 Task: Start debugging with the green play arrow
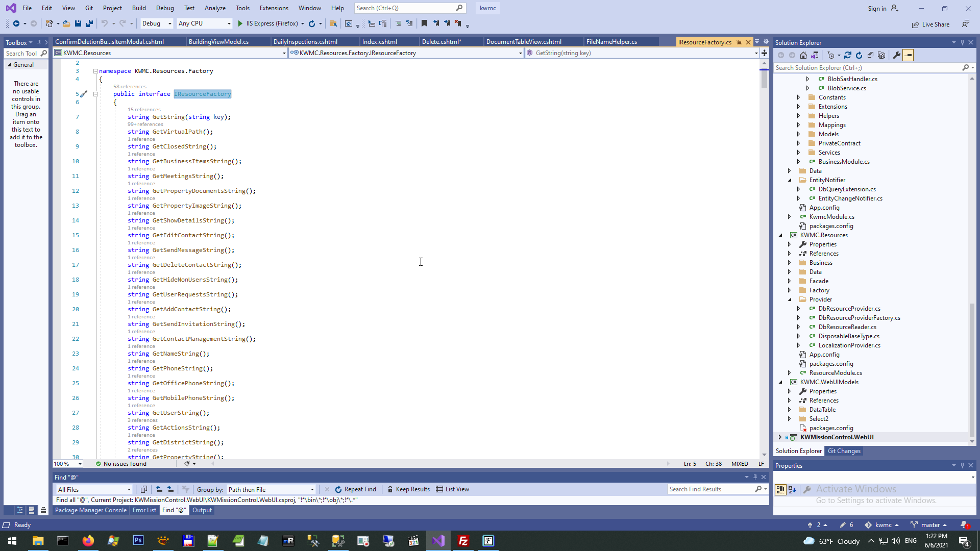coord(240,23)
